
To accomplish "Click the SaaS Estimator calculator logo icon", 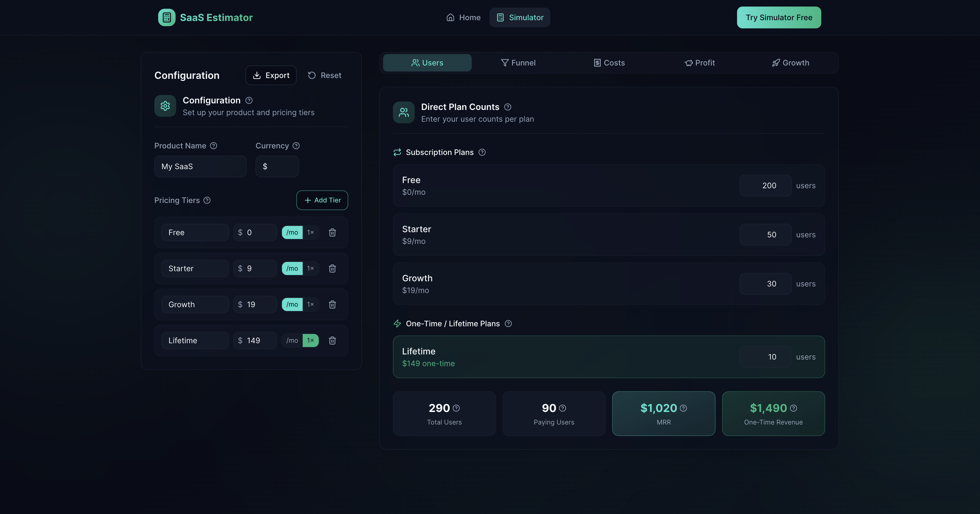I will pyautogui.click(x=166, y=17).
